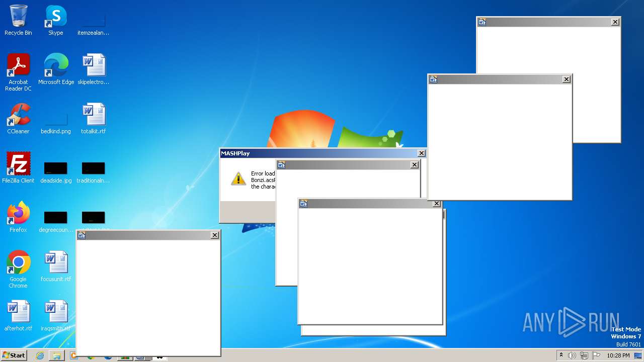Select the afterhot.rtf document icon
This screenshot has width=644, height=362.
[x=18, y=316]
